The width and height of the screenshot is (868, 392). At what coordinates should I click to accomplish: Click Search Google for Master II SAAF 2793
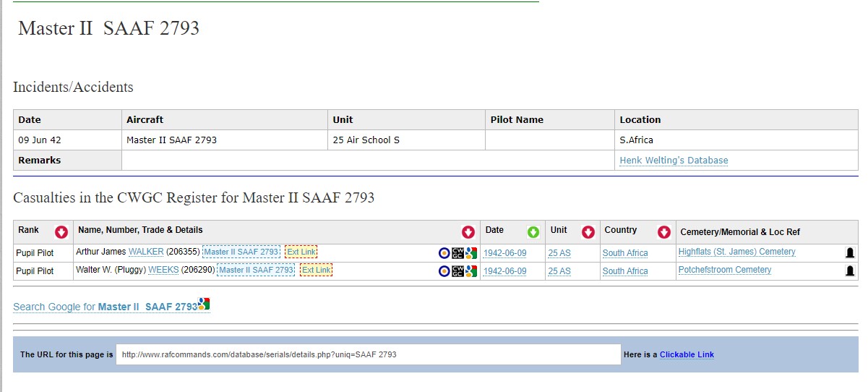[x=105, y=307]
